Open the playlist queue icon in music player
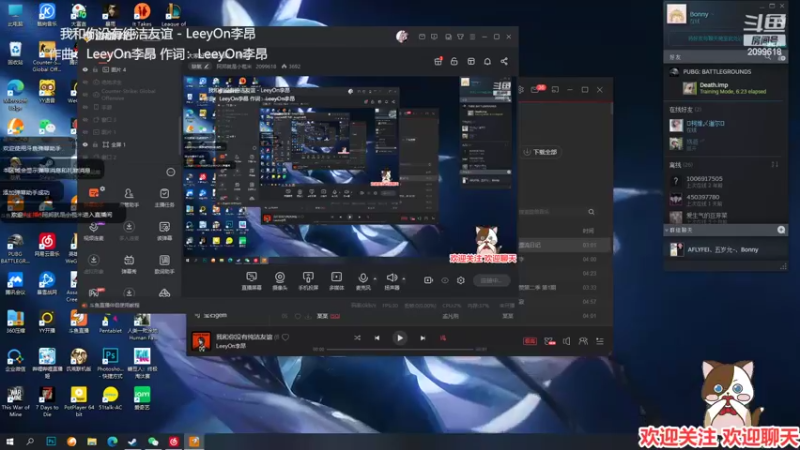Screen dimensions: 800x450 pyautogui.click(x=599, y=341)
